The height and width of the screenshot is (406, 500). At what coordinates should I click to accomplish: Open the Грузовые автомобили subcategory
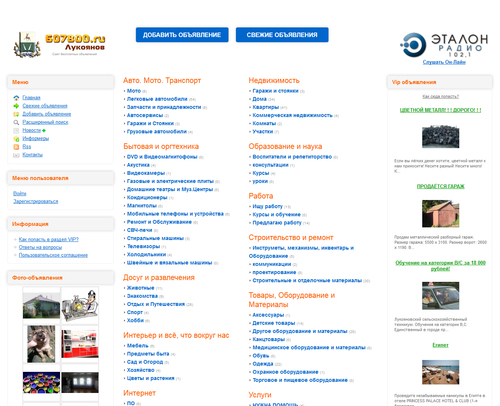click(x=157, y=132)
